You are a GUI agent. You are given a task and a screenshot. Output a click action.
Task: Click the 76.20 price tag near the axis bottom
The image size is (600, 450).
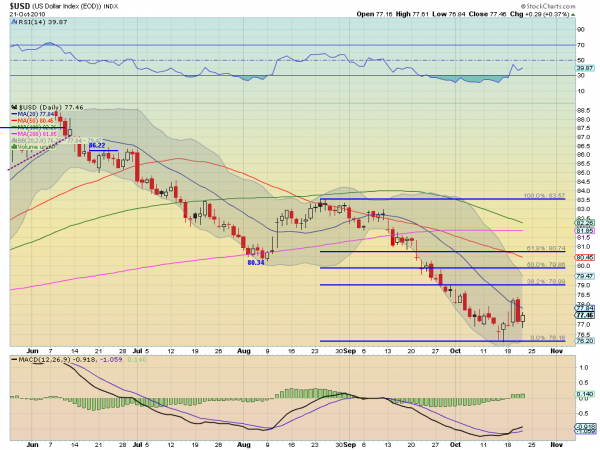click(x=585, y=341)
